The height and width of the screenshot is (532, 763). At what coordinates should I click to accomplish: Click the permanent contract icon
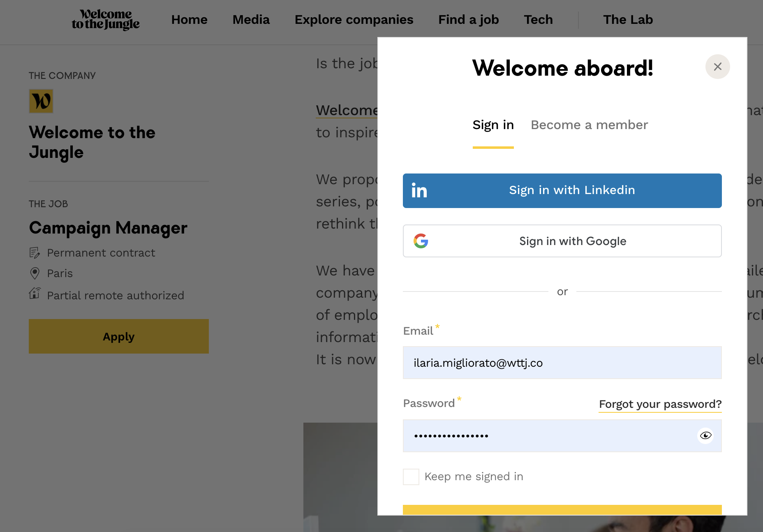click(35, 253)
